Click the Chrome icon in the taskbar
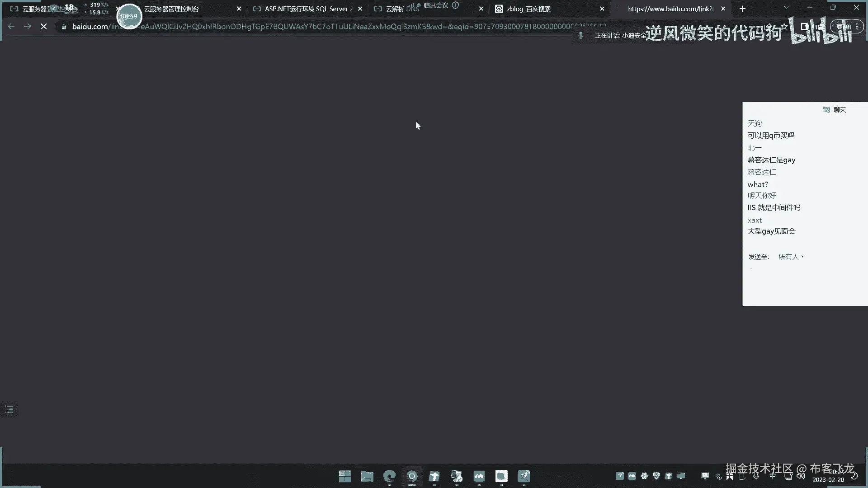This screenshot has height=488, width=868. pyautogui.click(x=412, y=476)
